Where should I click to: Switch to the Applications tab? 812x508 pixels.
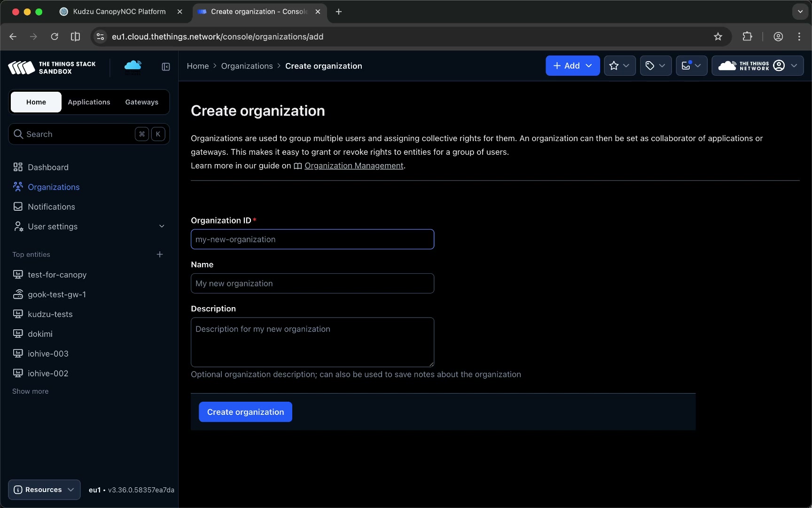point(89,102)
